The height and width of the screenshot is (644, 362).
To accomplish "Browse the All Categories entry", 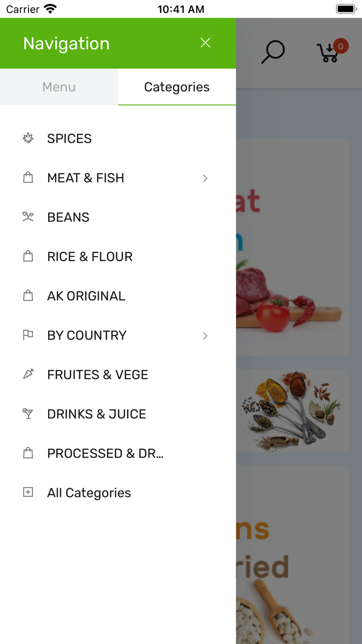I will point(88,492).
